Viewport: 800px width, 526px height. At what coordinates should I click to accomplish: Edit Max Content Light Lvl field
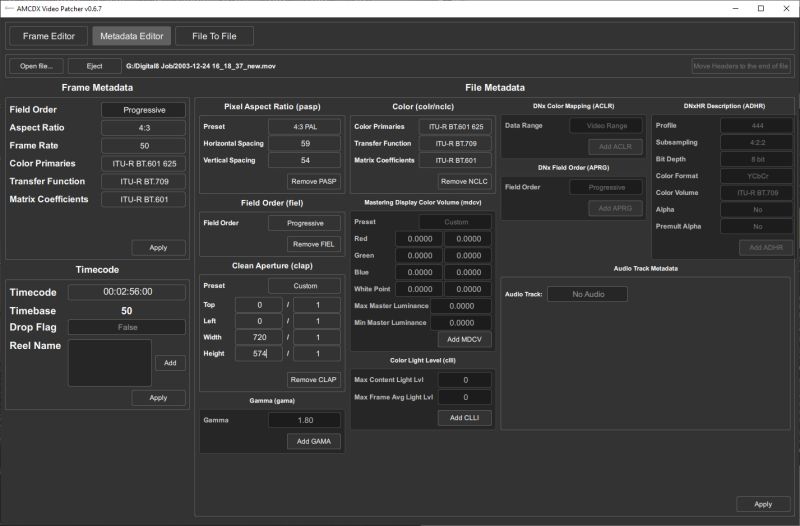(465, 380)
